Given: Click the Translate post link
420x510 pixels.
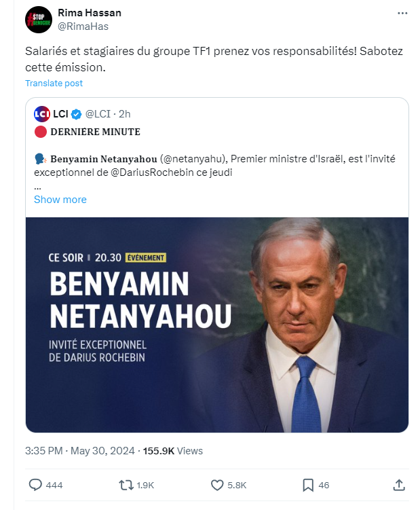Looking at the screenshot, I should point(54,83).
